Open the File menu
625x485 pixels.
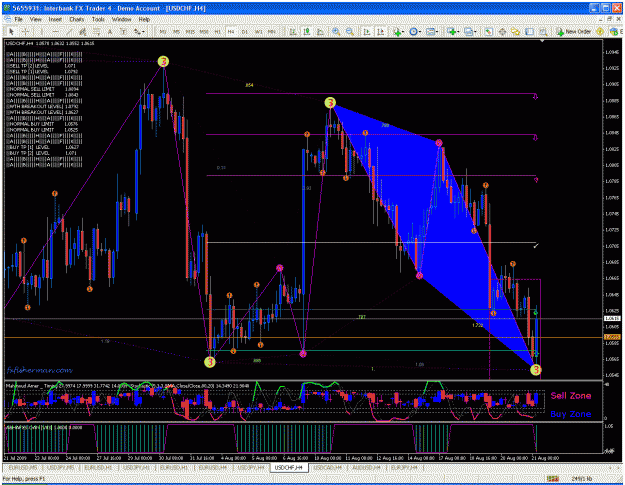point(19,19)
